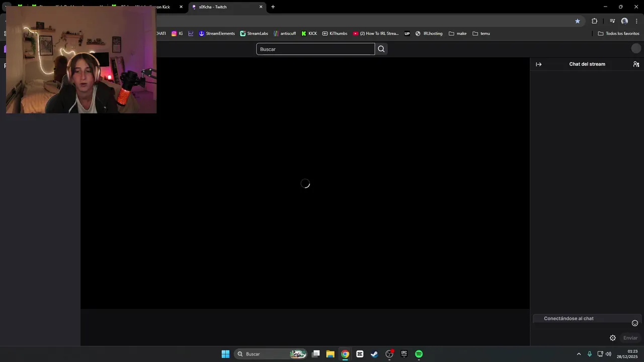Open CapCut from the taskbar
This screenshot has width=644, height=362.
click(x=360, y=354)
